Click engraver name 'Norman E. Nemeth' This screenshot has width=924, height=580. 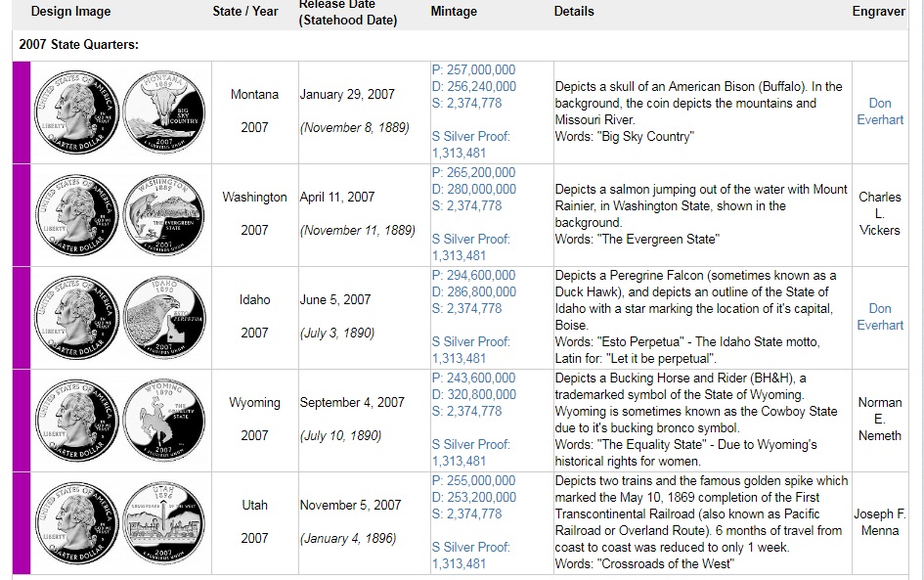880,419
